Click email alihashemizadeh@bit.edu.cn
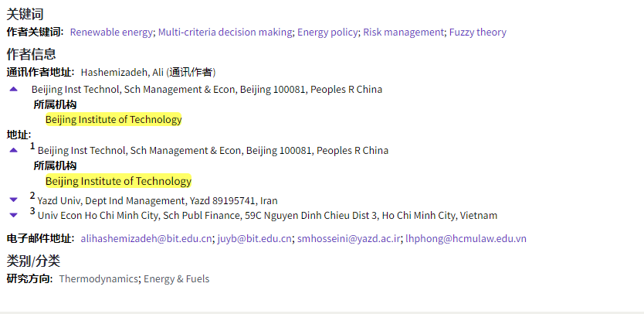 click(146, 238)
